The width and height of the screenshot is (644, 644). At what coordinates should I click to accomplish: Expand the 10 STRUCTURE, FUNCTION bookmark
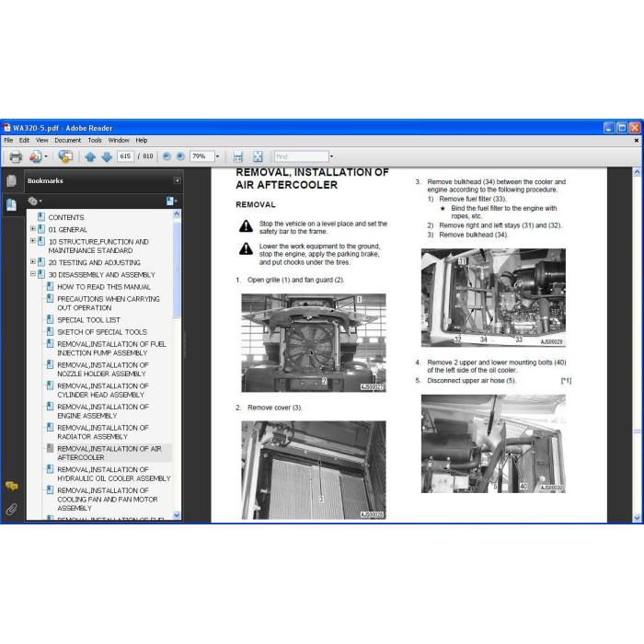click(33, 241)
